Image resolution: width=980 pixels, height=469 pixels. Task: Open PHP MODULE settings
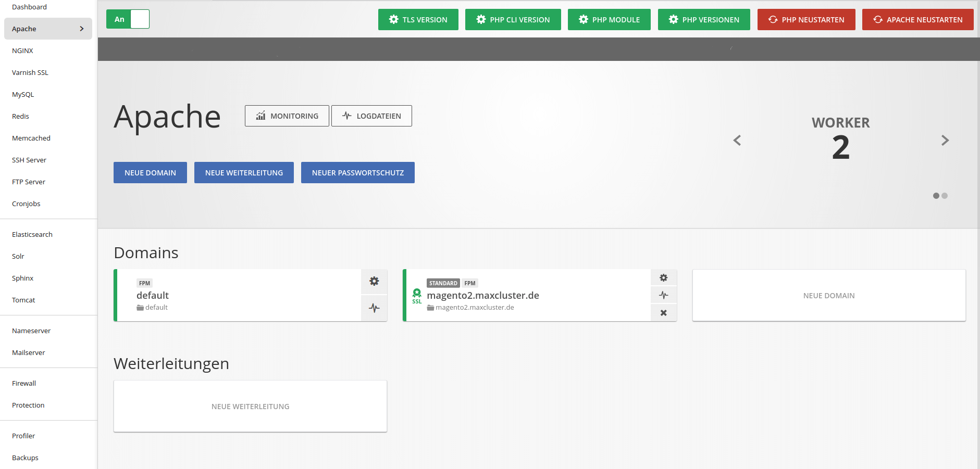click(x=609, y=20)
